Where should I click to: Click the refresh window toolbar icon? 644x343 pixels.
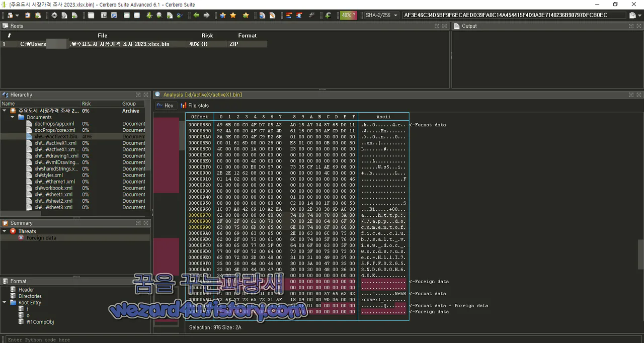[114, 15]
